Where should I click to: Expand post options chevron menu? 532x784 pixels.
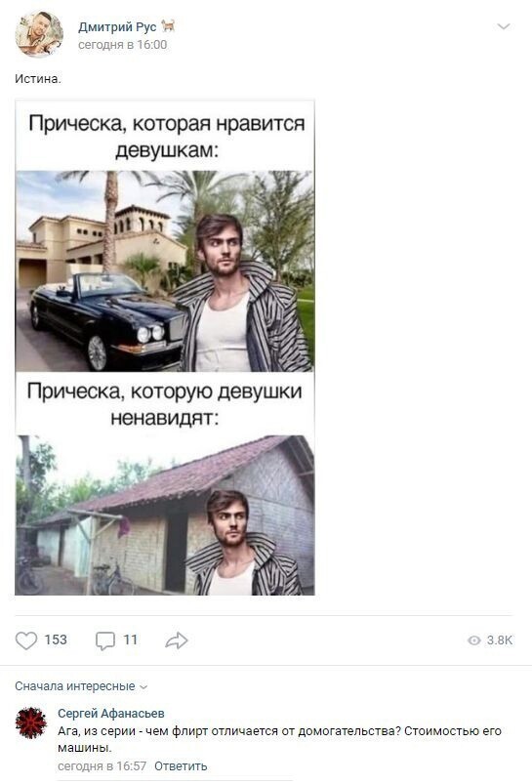point(504,26)
